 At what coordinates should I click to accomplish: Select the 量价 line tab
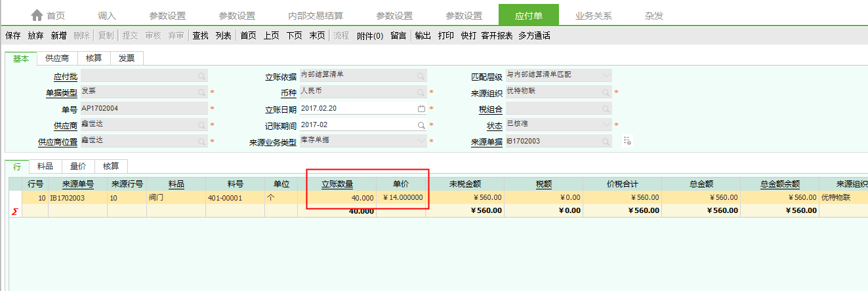(78, 166)
